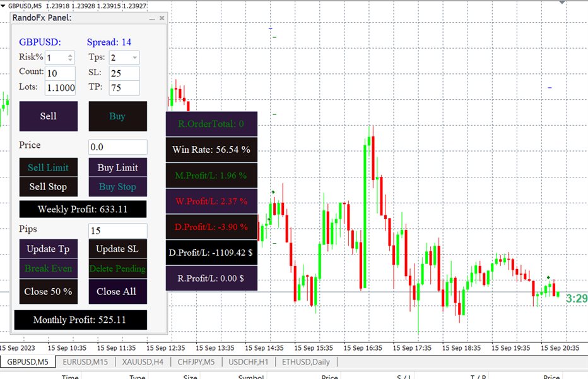
Task: Click R.Profit/L: 0.00 $ box
Action: point(211,279)
